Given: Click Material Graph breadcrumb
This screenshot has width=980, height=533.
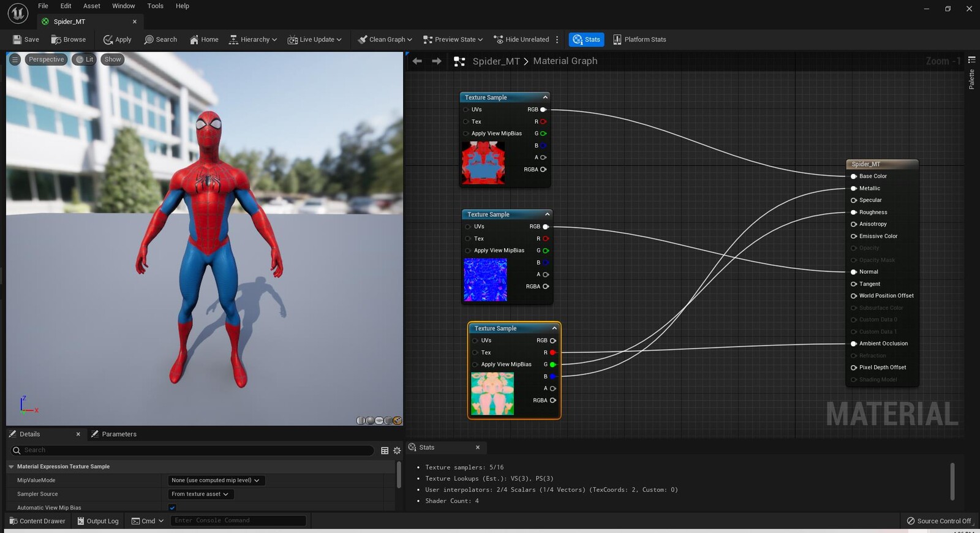Looking at the screenshot, I should pyautogui.click(x=565, y=61).
